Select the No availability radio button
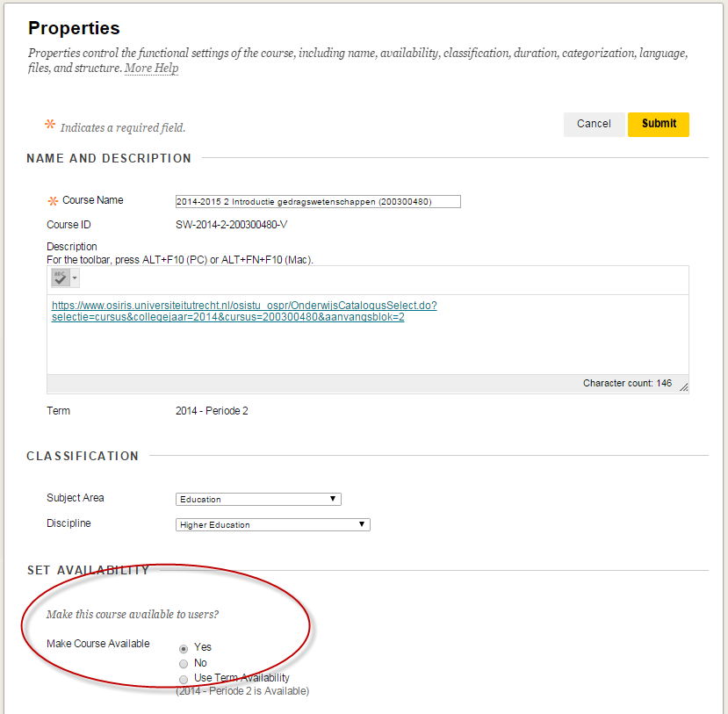The width and height of the screenshot is (728, 714). [x=184, y=664]
